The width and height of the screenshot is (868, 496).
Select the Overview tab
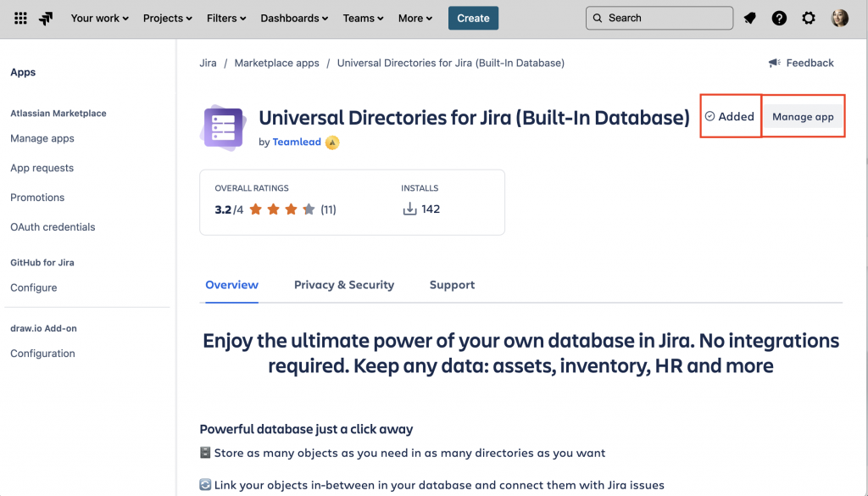click(232, 285)
